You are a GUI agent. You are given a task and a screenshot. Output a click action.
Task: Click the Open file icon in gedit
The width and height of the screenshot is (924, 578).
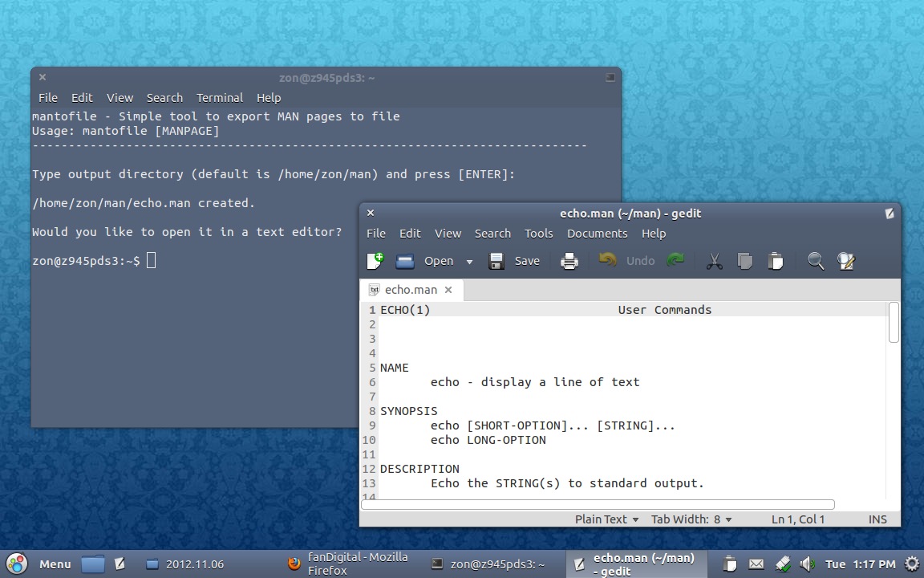click(405, 261)
